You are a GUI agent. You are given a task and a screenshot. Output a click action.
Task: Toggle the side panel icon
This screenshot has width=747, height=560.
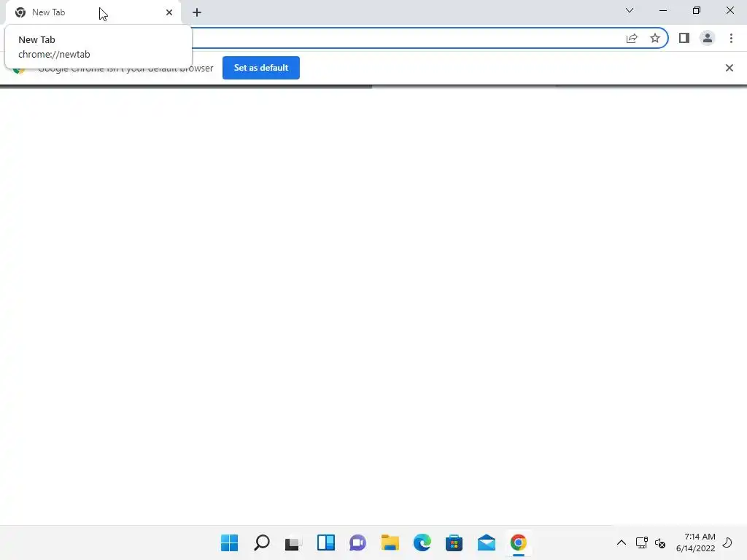(x=684, y=38)
